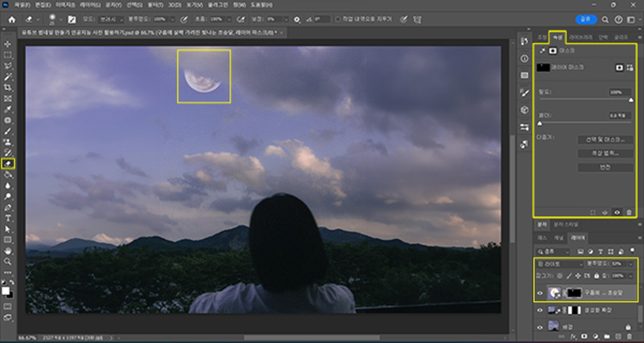Click the Home icon in options bar
The image size is (644, 343).
[x=12, y=19]
